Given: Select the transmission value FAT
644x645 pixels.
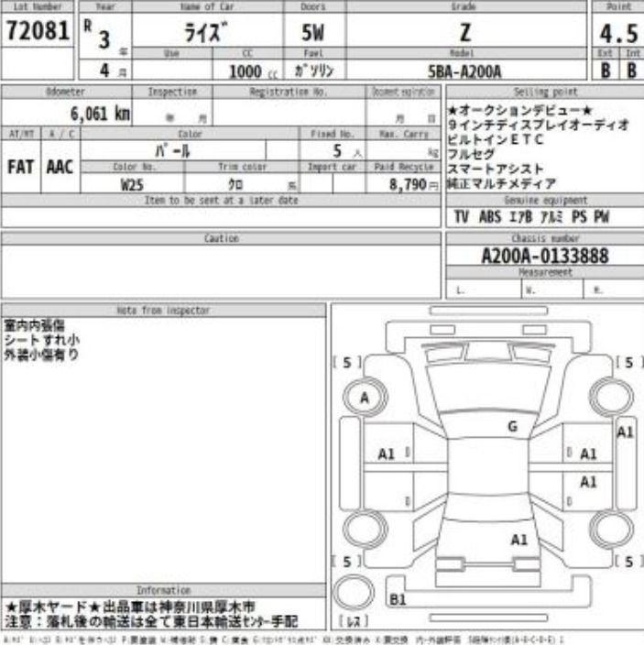Looking at the screenshot, I should coord(20,167).
